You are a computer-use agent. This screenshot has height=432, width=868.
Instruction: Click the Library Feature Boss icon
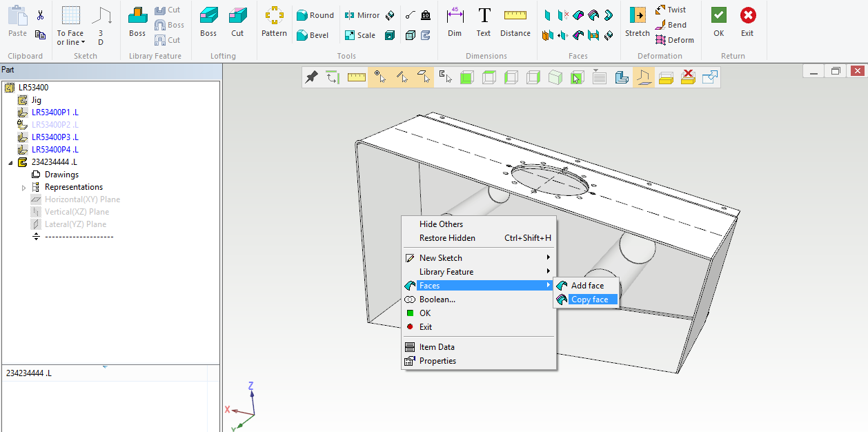(137, 22)
